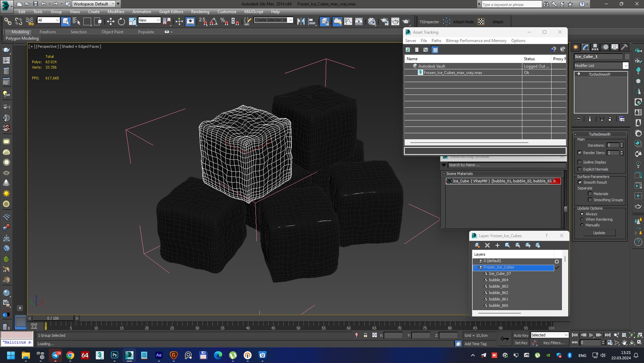Enable Explicit Normals checkbox
Viewport: 644px width, 363px height.
(x=580, y=169)
